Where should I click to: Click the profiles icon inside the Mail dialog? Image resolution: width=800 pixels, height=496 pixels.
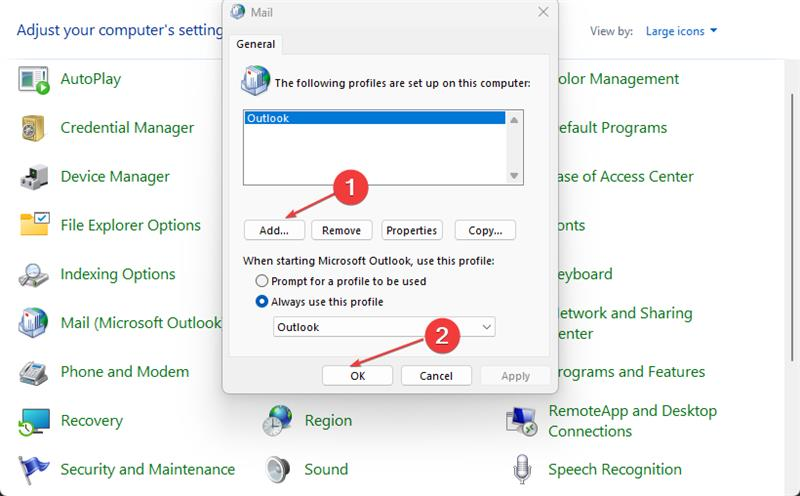click(255, 81)
